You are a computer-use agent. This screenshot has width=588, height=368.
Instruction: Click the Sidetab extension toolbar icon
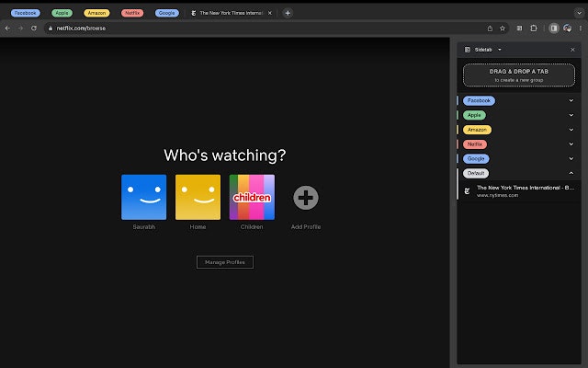click(x=519, y=29)
